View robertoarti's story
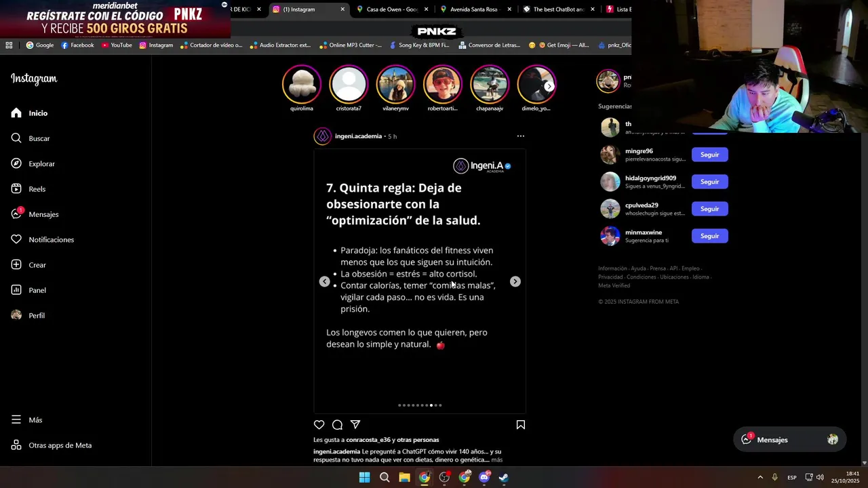 point(442,88)
